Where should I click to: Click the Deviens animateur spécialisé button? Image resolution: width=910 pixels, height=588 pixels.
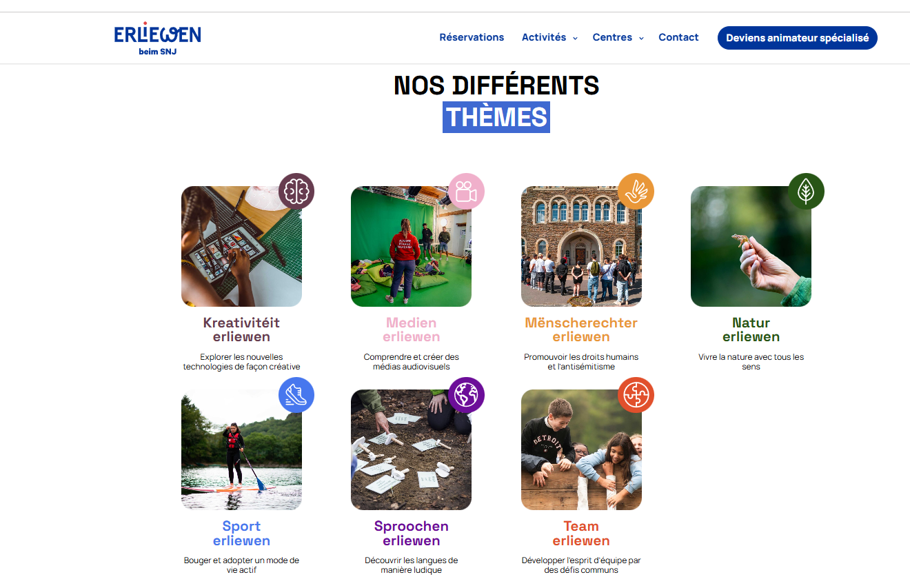(797, 38)
